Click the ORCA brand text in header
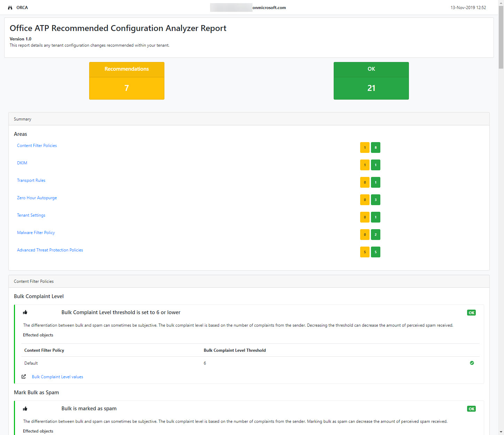 pyautogui.click(x=22, y=8)
